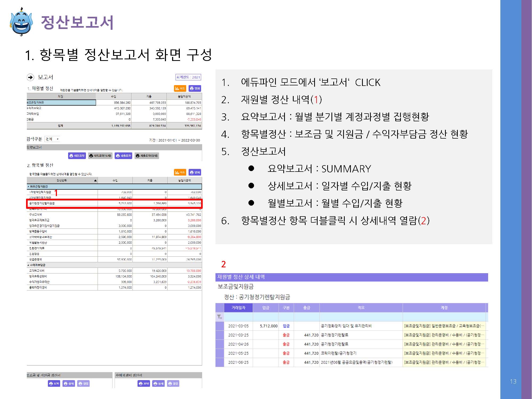Image resolution: width=532 pixels, height=399 pixels.
Task: Sort by the 정산항목 column header arrow
Action: pos(95,181)
